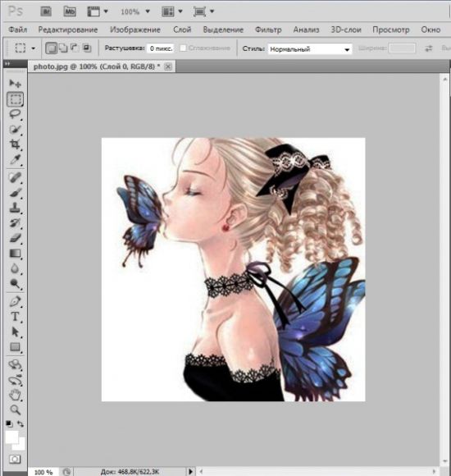Close the photo.jpg document tab

(x=168, y=66)
